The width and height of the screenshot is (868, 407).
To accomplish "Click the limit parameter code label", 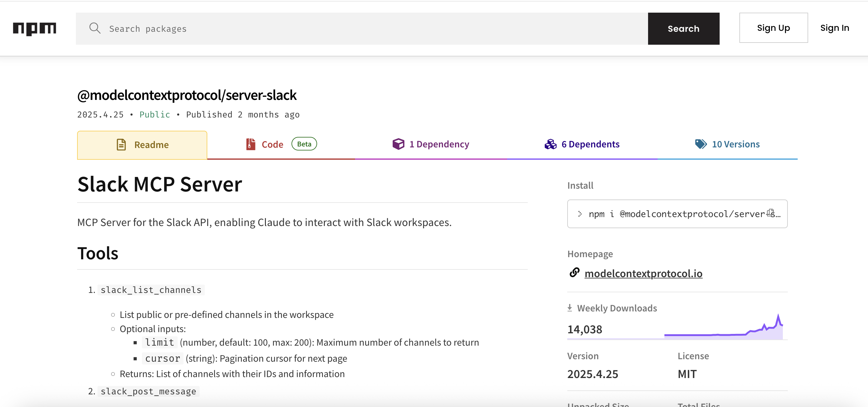I will [159, 342].
